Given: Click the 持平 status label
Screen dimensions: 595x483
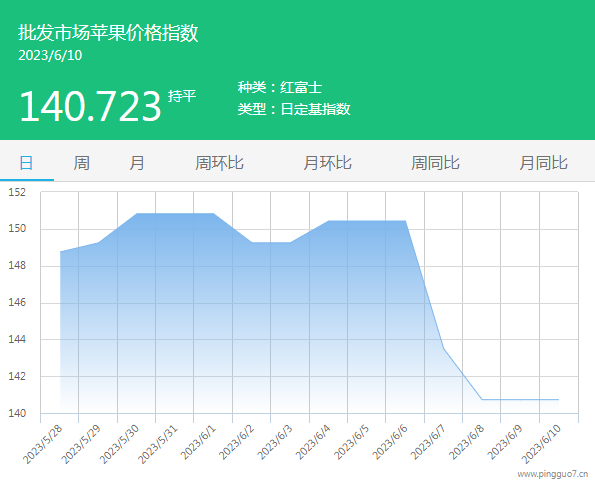Looking at the screenshot, I should [x=182, y=96].
